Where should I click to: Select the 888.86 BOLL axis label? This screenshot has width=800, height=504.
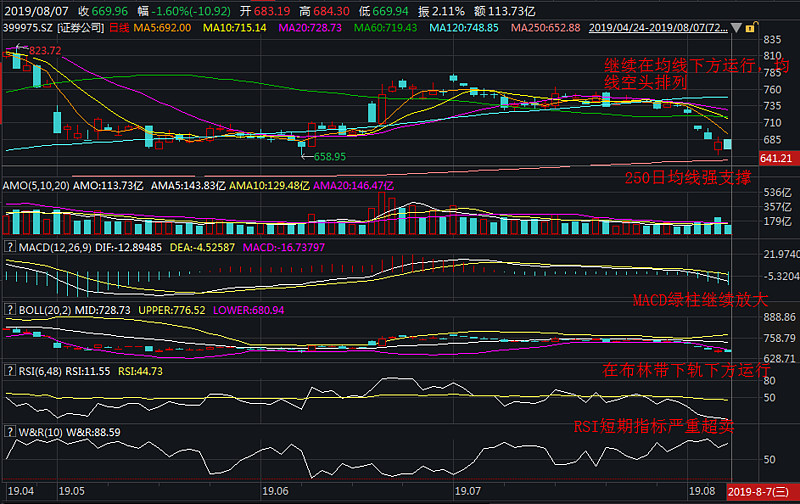point(780,317)
